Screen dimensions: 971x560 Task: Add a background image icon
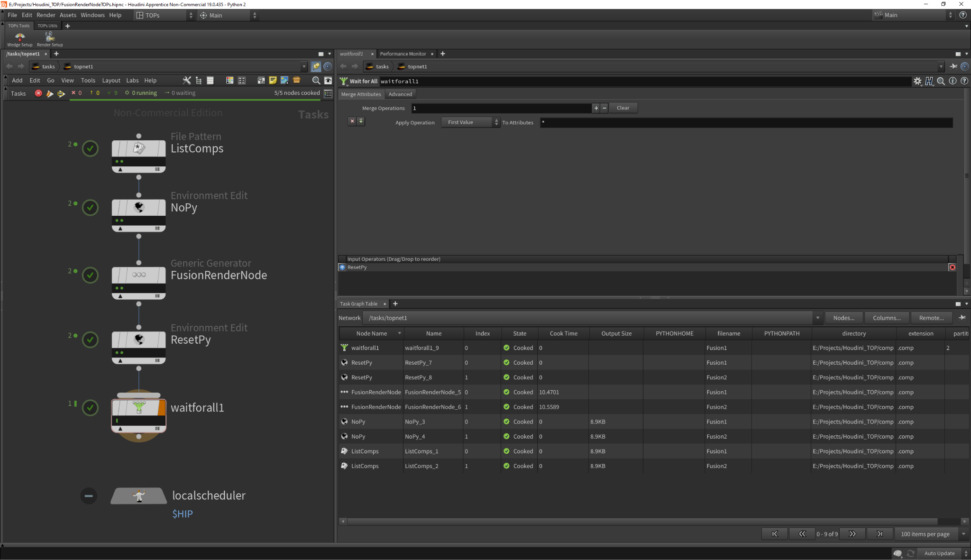pyautogui.click(x=284, y=81)
